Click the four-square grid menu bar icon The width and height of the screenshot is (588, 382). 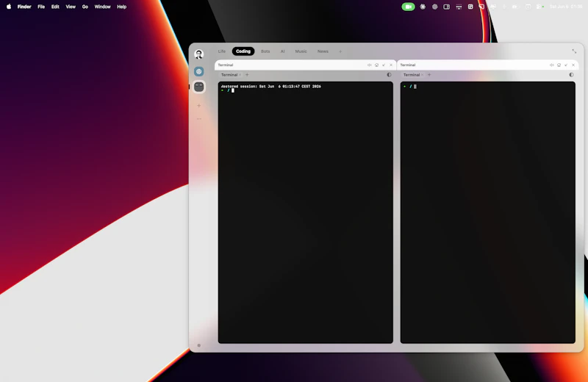point(470,7)
